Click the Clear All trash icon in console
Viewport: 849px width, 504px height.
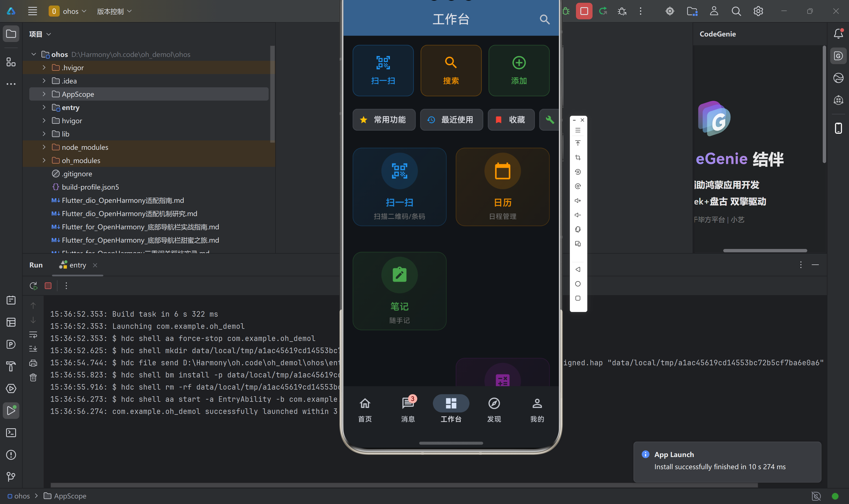point(33,377)
